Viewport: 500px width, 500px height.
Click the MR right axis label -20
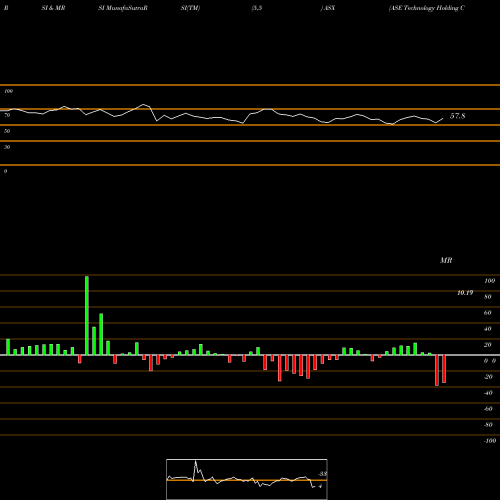488,377
